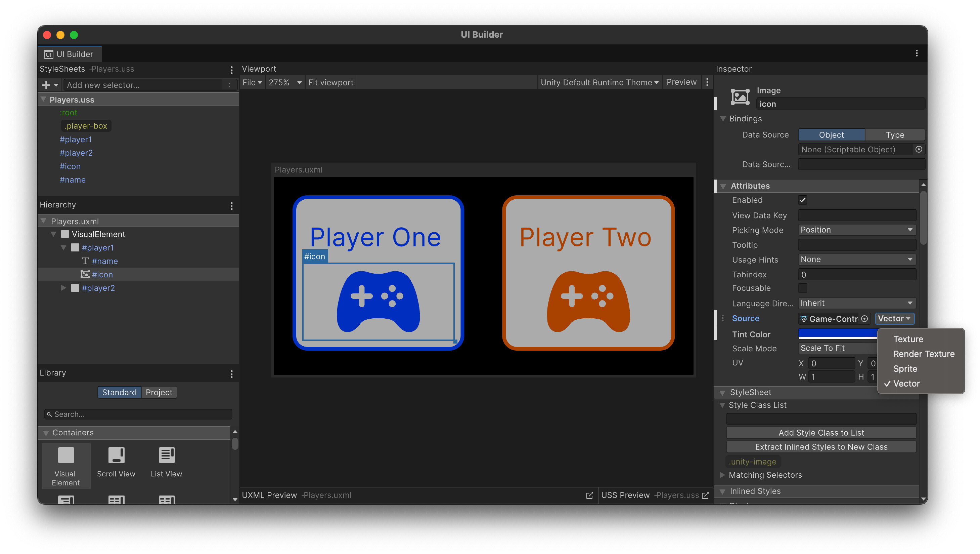Select the Visual Element container in Library
The image size is (980, 554).
pyautogui.click(x=65, y=465)
